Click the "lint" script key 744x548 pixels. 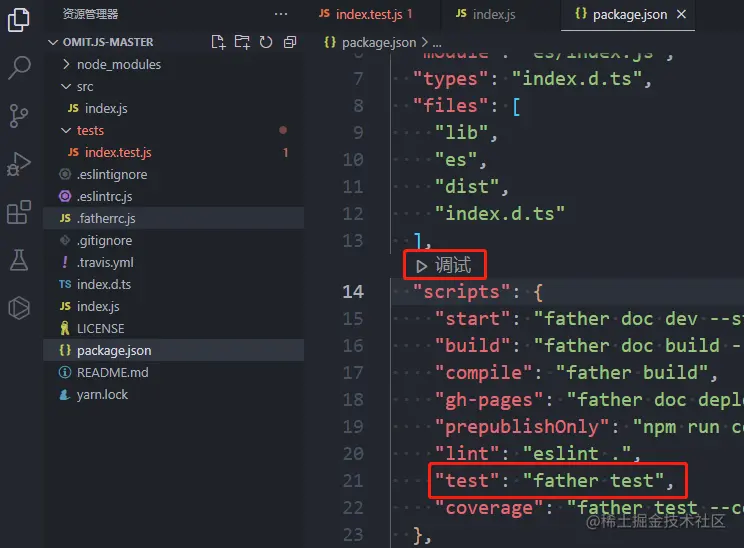pos(467,454)
